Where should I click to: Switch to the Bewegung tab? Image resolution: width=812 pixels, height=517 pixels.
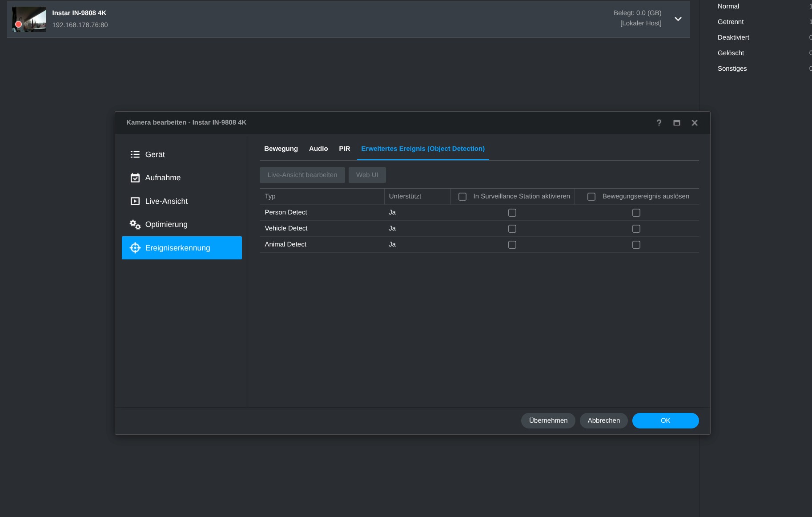281,149
